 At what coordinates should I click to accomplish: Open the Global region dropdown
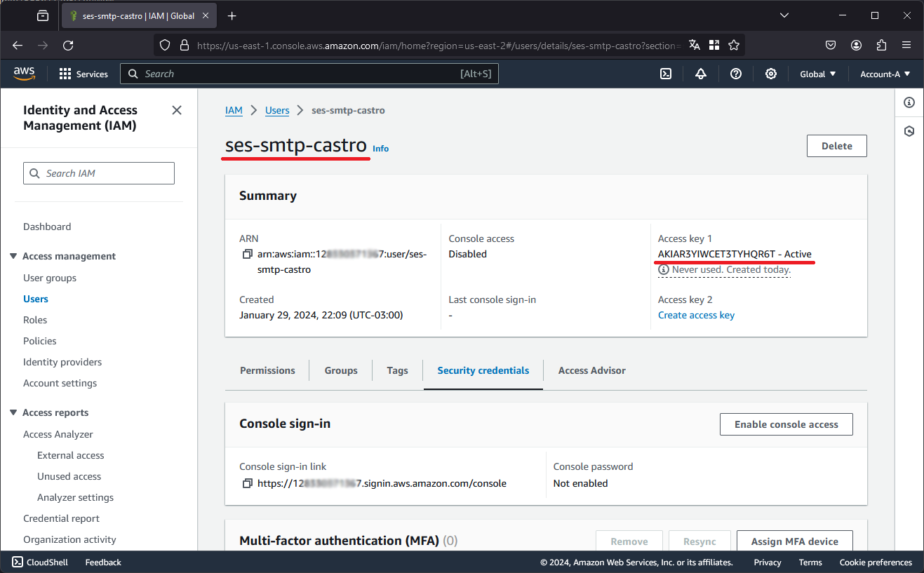pos(818,74)
